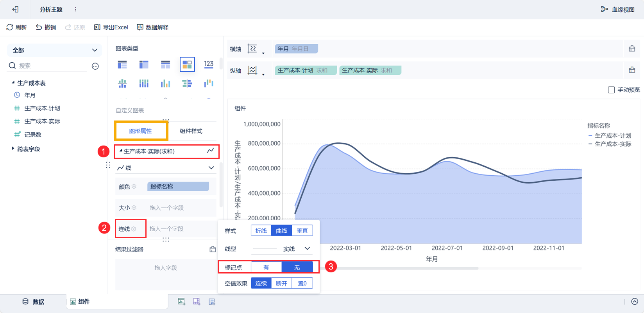Viewport: 644px width, 313px height.
Task: Add a new component via bottom chart-plus icon
Action: coord(181,302)
